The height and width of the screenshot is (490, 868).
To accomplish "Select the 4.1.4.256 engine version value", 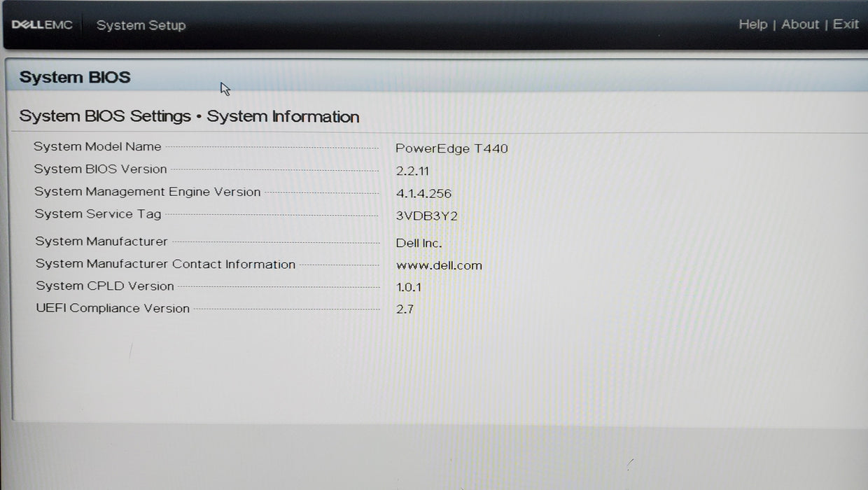I will [423, 194].
